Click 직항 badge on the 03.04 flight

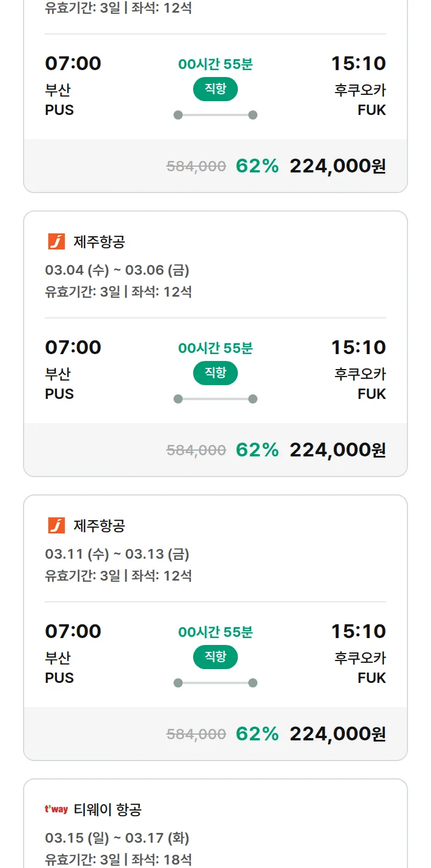215,372
